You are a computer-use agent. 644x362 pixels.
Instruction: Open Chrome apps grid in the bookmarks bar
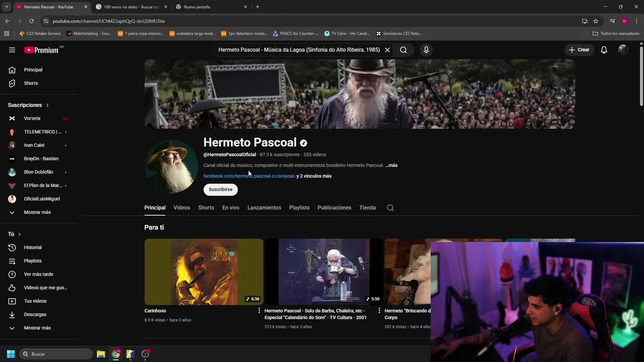click(x=7, y=34)
